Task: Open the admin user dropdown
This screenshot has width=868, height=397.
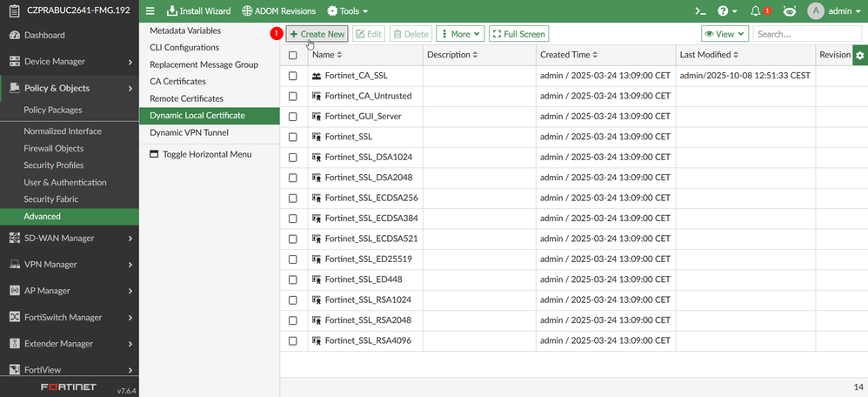Action: 844,11
